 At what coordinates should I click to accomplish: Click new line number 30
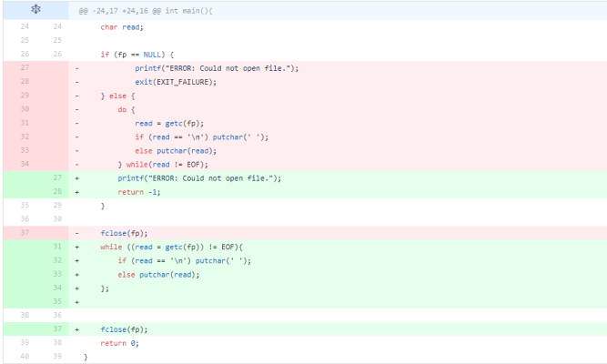(x=57, y=218)
